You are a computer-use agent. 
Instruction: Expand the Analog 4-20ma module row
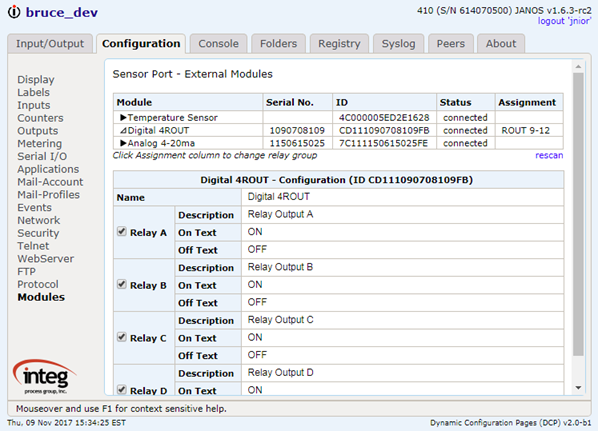tap(123, 143)
